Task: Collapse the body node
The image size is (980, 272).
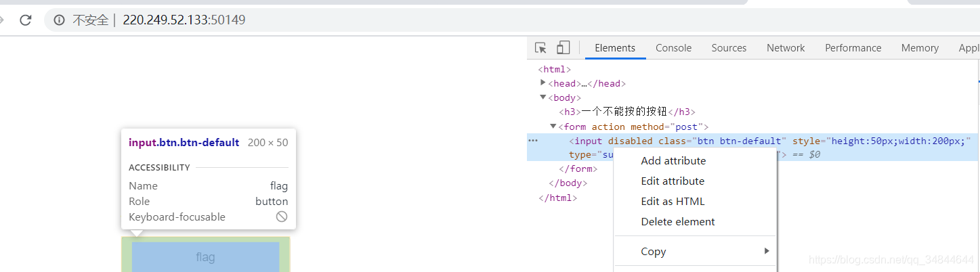Action: pos(543,97)
